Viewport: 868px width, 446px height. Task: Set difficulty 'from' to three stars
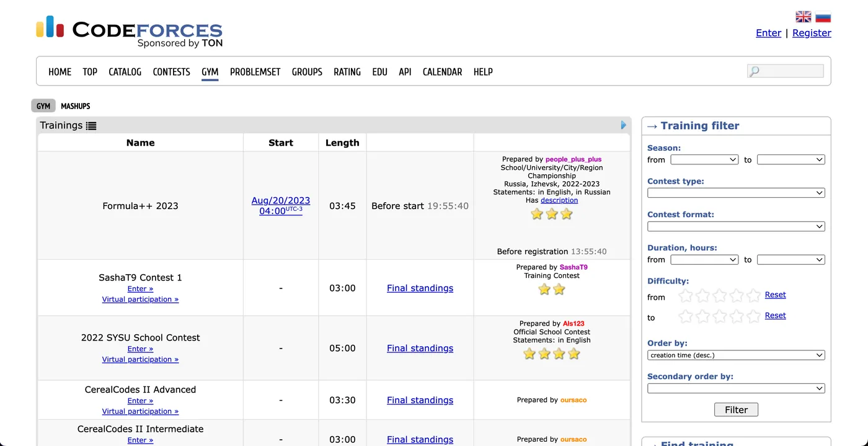pyautogui.click(x=720, y=296)
